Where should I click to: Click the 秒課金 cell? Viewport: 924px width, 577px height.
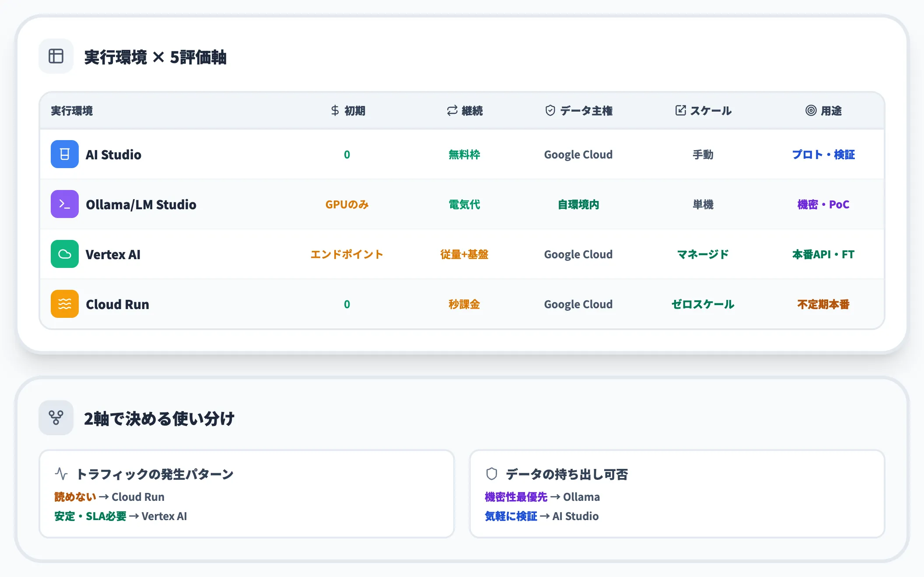click(x=464, y=304)
